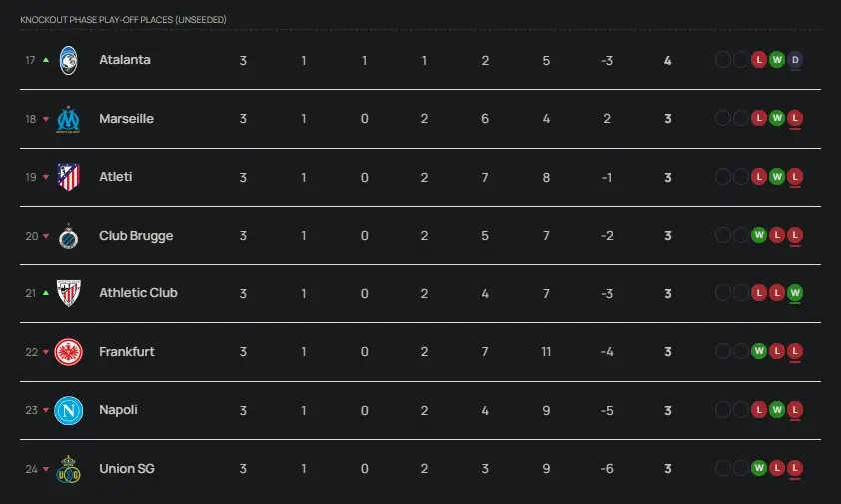Click the Atalanta club crest
This screenshot has height=504, width=841.
pyautogui.click(x=68, y=60)
